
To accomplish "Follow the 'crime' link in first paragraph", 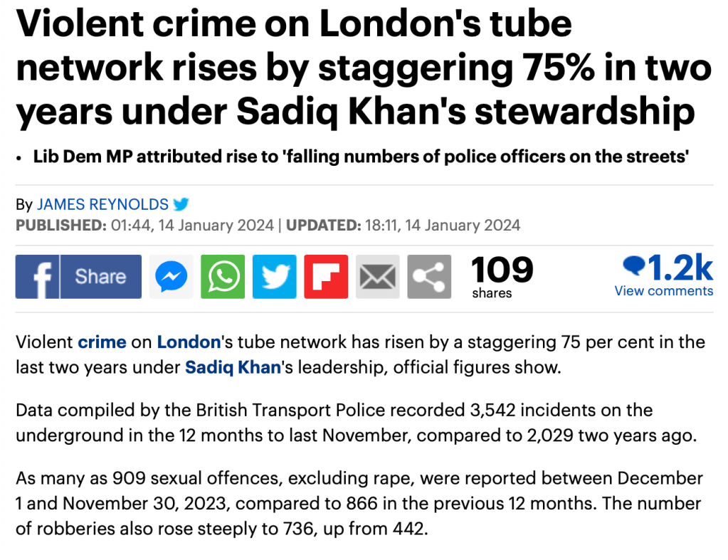I will [x=102, y=342].
